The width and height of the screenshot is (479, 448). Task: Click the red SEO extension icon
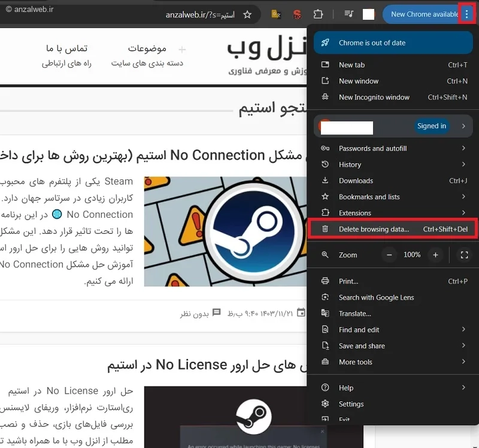pyautogui.click(x=297, y=14)
